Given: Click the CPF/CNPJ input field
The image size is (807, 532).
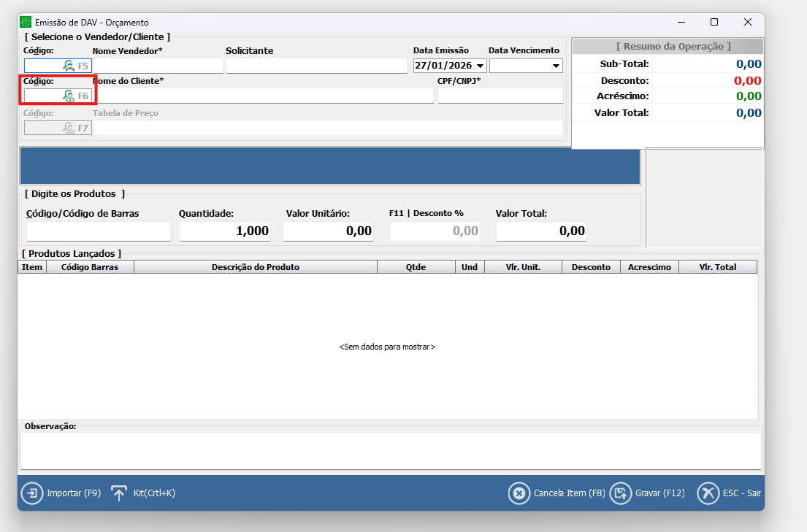Looking at the screenshot, I should (x=500, y=96).
